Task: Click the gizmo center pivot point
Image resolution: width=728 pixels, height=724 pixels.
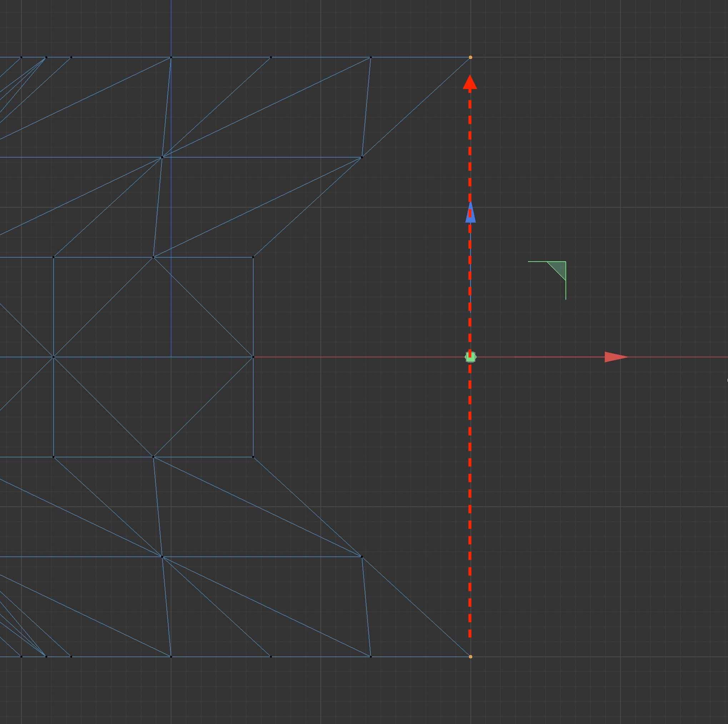Action: click(x=470, y=357)
